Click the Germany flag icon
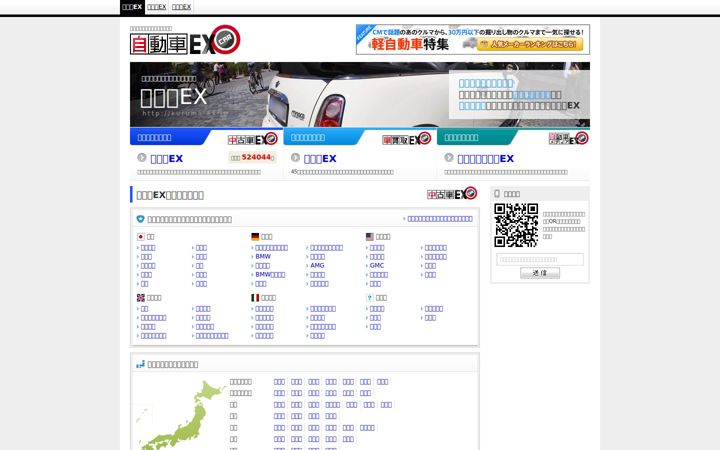The height and width of the screenshot is (450, 720). 255,237
